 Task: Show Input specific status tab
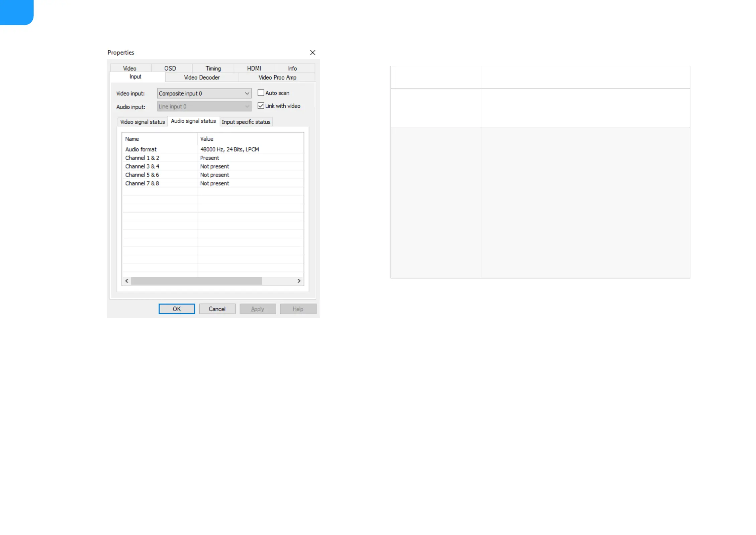click(x=246, y=122)
